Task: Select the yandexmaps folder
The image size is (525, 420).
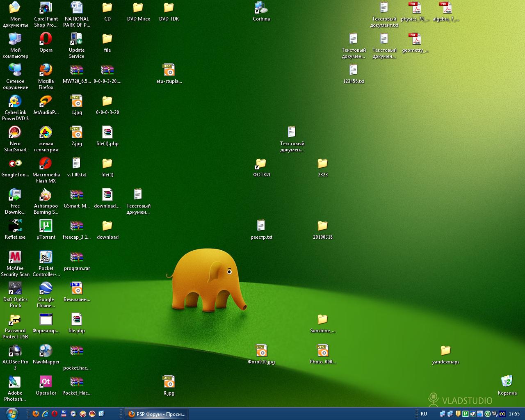Action: [445, 351]
